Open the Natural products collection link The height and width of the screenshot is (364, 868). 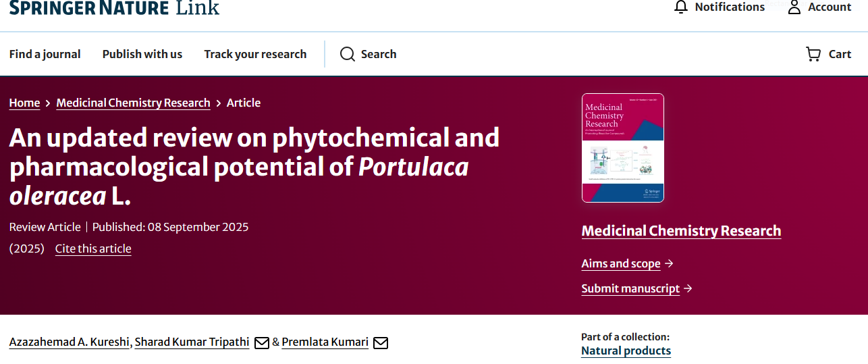[x=626, y=350]
